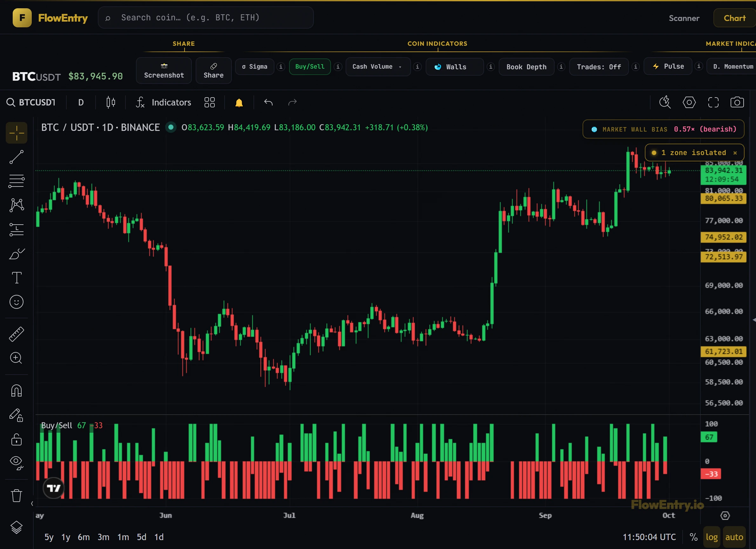The height and width of the screenshot is (549, 756).
Task: Open the indicator templates grid icon
Action: [209, 102]
